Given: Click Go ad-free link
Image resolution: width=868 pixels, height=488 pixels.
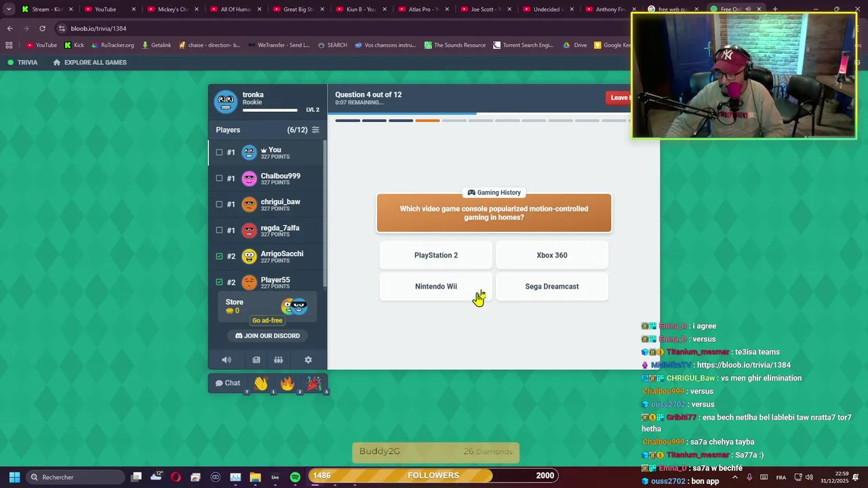Looking at the screenshot, I should click(x=267, y=321).
